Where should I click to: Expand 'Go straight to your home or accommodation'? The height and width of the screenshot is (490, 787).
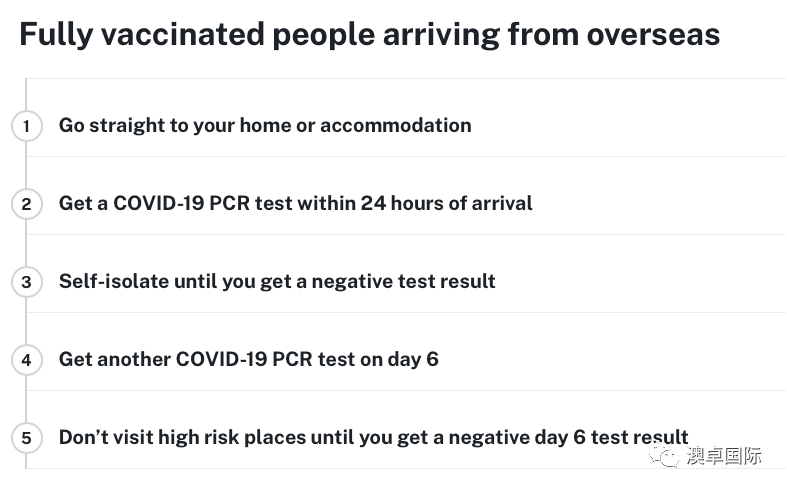[x=265, y=126]
